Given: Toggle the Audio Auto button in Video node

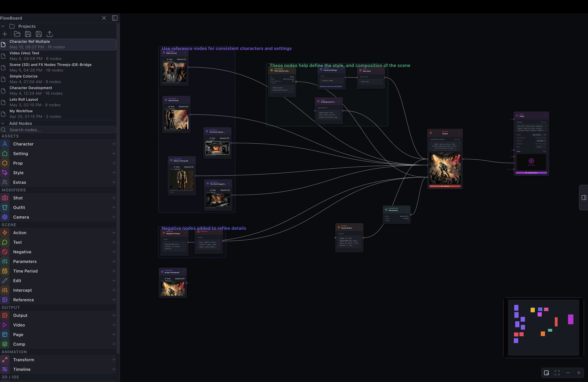Looking at the screenshot, I should coord(544,151).
